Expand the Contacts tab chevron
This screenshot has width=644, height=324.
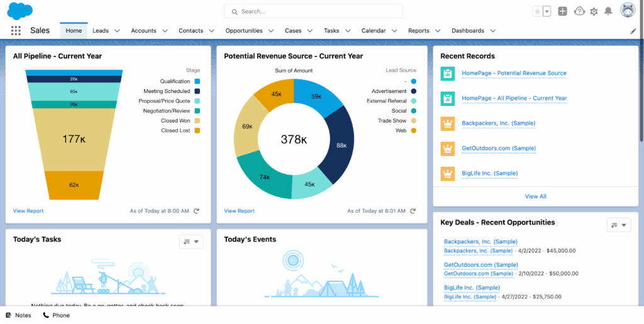coord(211,31)
